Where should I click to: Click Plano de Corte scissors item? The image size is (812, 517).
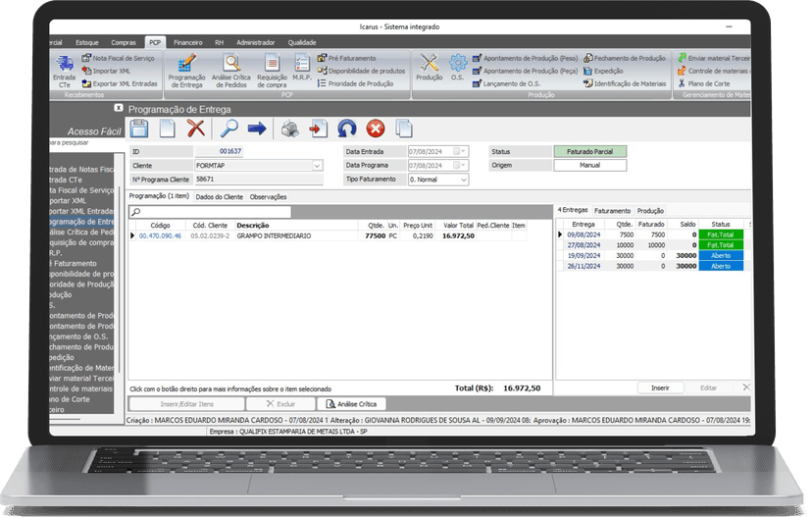point(704,83)
